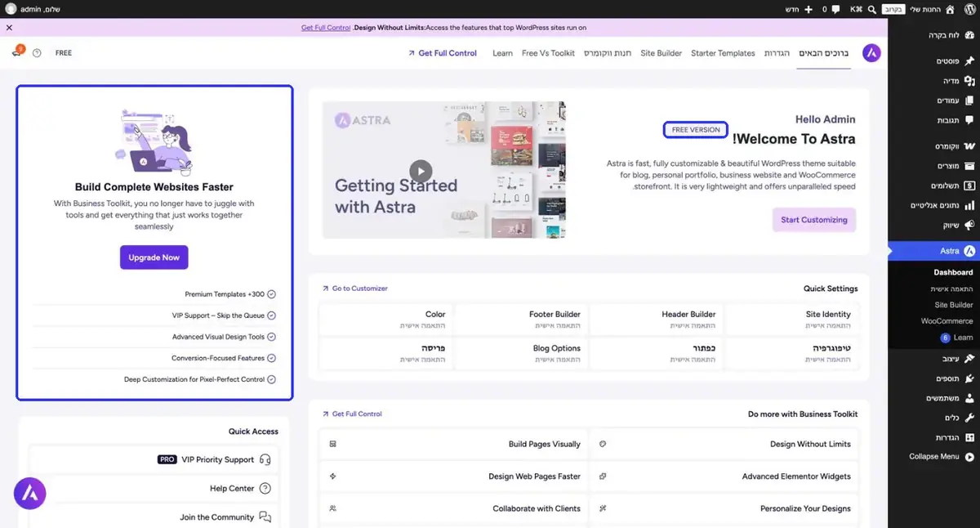The width and height of the screenshot is (980, 528).
Task: Click the headset icon beside VIP Priority Support
Action: (x=265, y=459)
